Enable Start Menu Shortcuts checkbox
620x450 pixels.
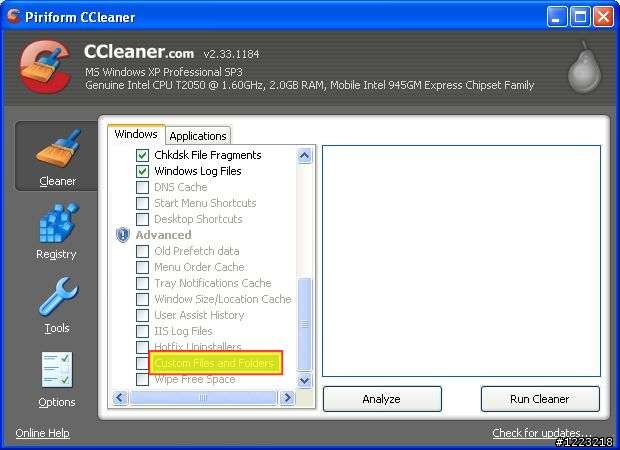pos(142,203)
